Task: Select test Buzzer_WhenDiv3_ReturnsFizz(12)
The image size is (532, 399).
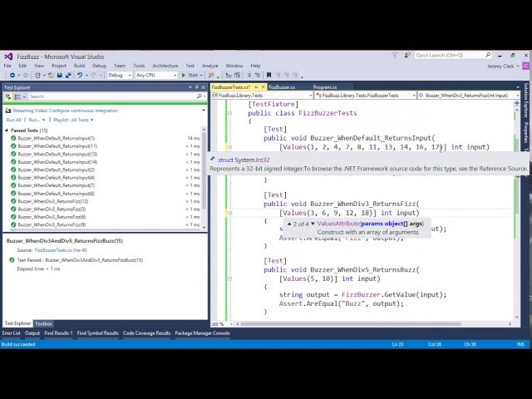Action: [53, 201]
